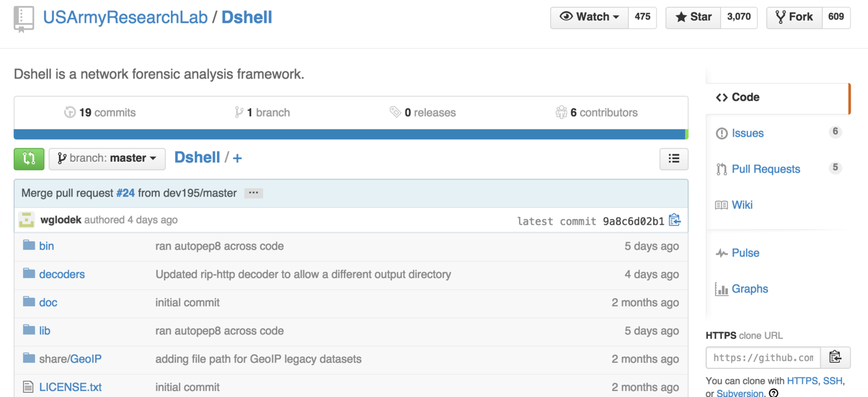Open the Graphs tab
The width and height of the screenshot is (868, 397).
pos(750,288)
